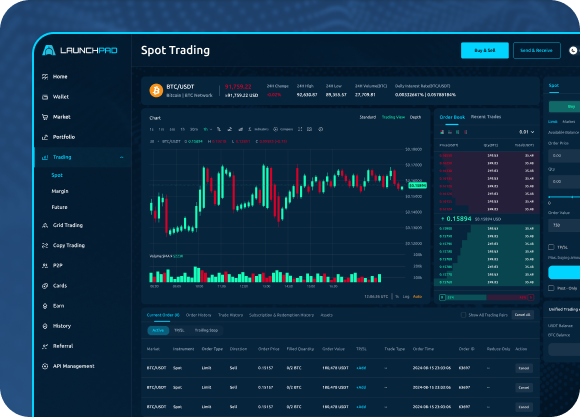580x417 pixels.
Task: Switch to Trade History tab
Action: (230, 315)
